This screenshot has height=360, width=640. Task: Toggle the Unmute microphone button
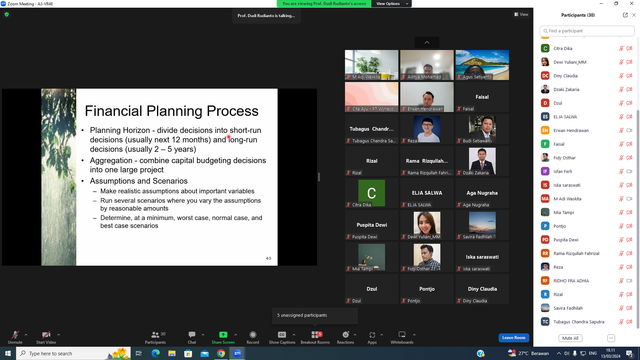(x=15, y=335)
